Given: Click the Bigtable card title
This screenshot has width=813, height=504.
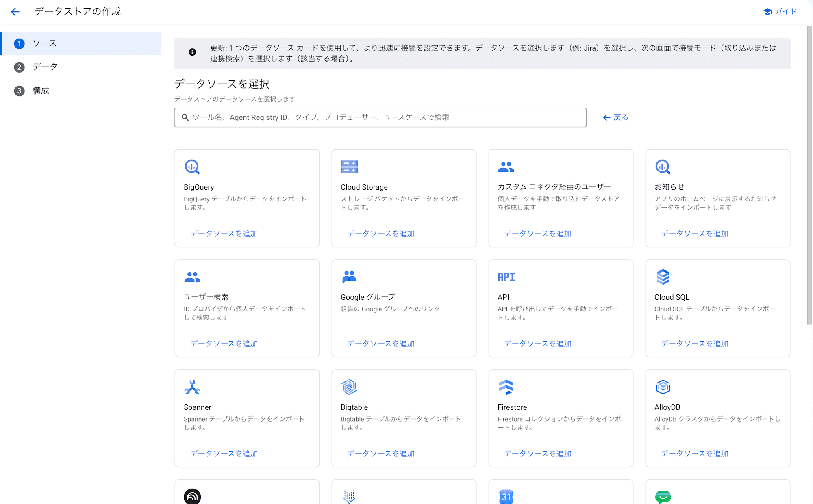Looking at the screenshot, I should pos(354,407).
